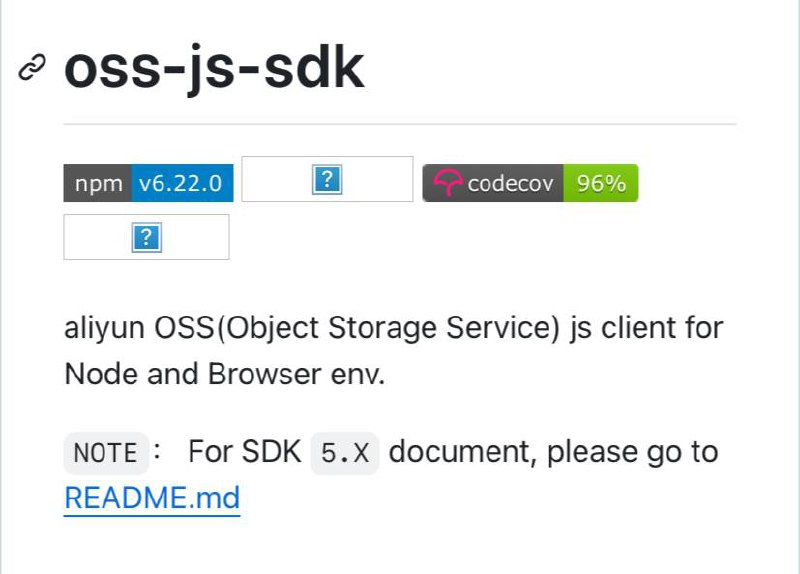800x574 pixels.
Task: Click the horizontal divider under the heading
Action: 400,124
